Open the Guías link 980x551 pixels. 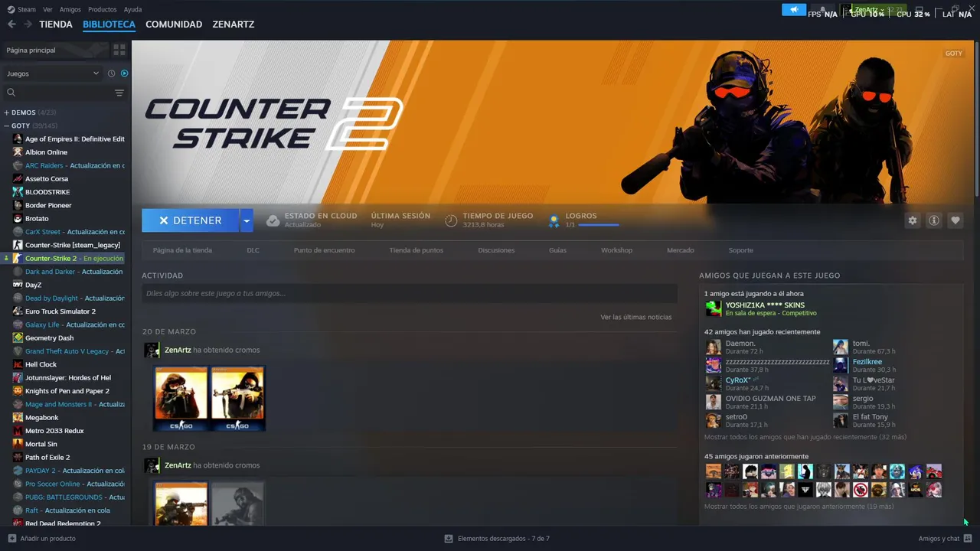tap(557, 250)
